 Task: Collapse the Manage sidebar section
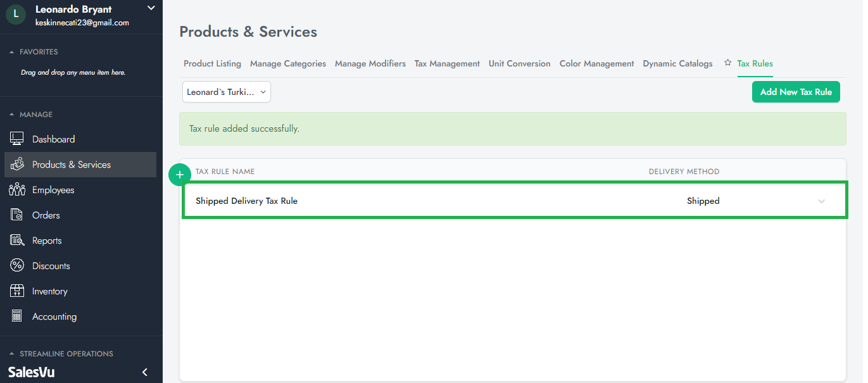[11, 115]
